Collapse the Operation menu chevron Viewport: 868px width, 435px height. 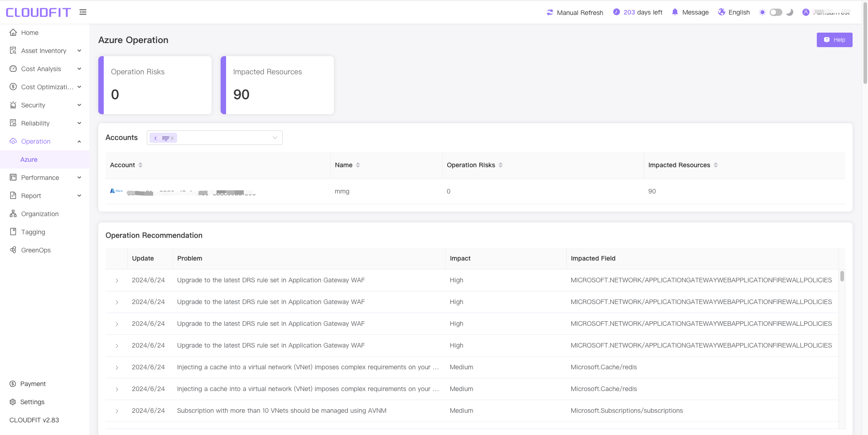tap(79, 141)
